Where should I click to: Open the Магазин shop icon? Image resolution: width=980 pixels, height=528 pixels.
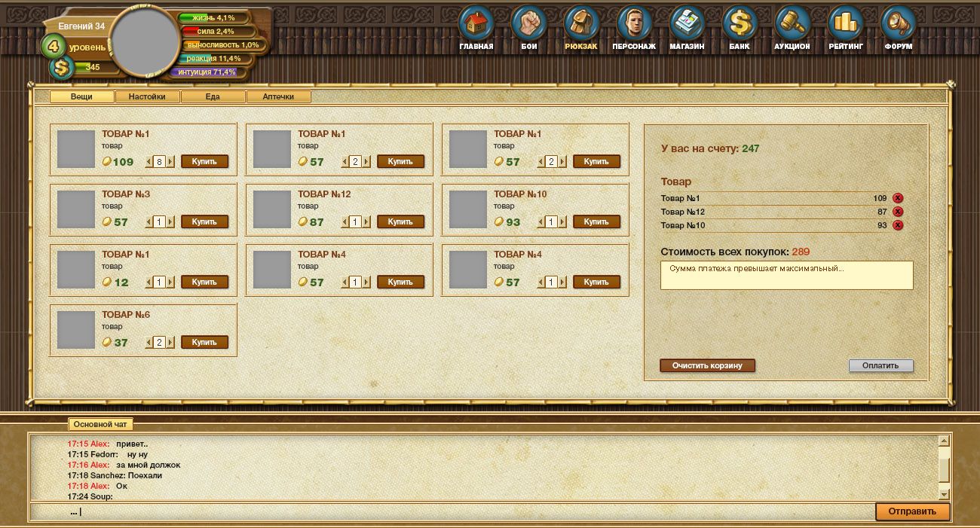pos(687,24)
